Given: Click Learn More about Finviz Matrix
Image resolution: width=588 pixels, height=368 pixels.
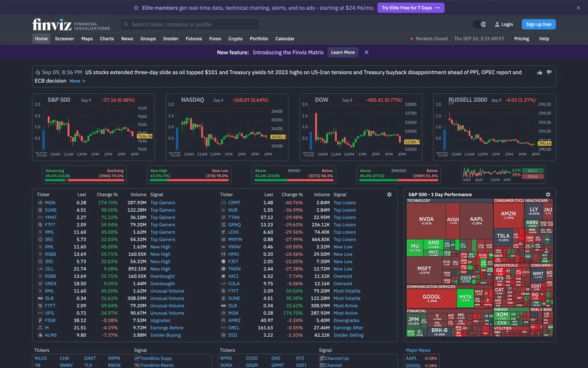Looking at the screenshot, I should point(343,53).
